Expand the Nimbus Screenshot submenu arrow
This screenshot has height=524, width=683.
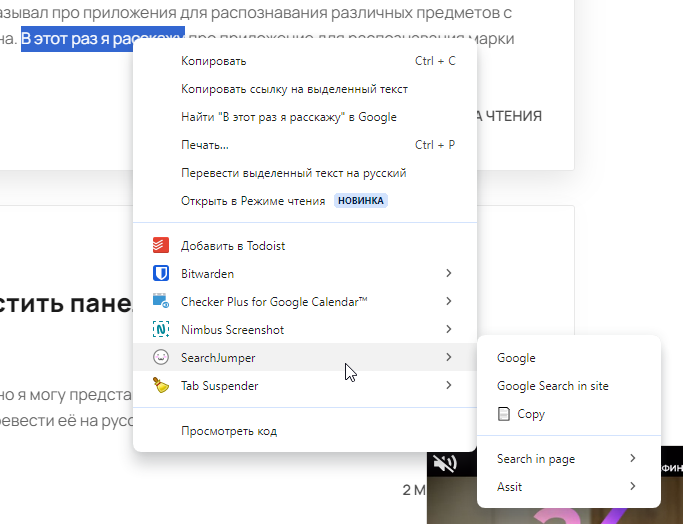click(449, 329)
